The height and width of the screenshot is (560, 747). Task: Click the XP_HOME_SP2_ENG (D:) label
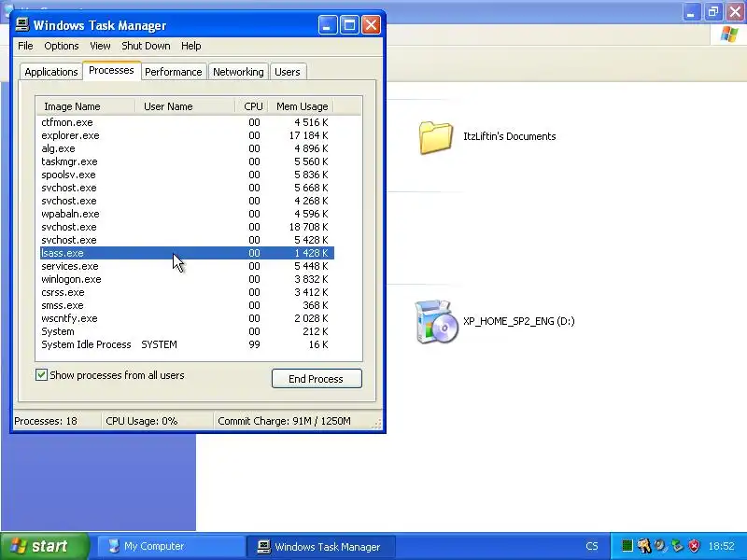click(x=519, y=321)
